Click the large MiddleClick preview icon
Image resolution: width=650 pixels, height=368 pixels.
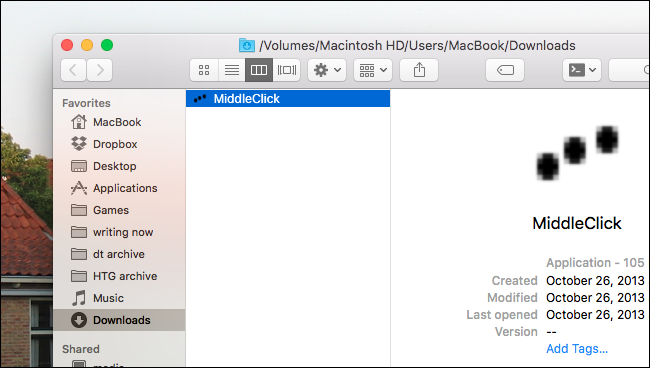pos(577,153)
